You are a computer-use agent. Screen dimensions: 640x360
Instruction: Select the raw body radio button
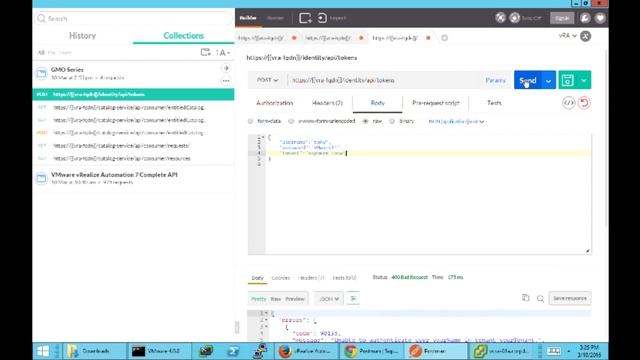pyautogui.click(x=366, y=121)
